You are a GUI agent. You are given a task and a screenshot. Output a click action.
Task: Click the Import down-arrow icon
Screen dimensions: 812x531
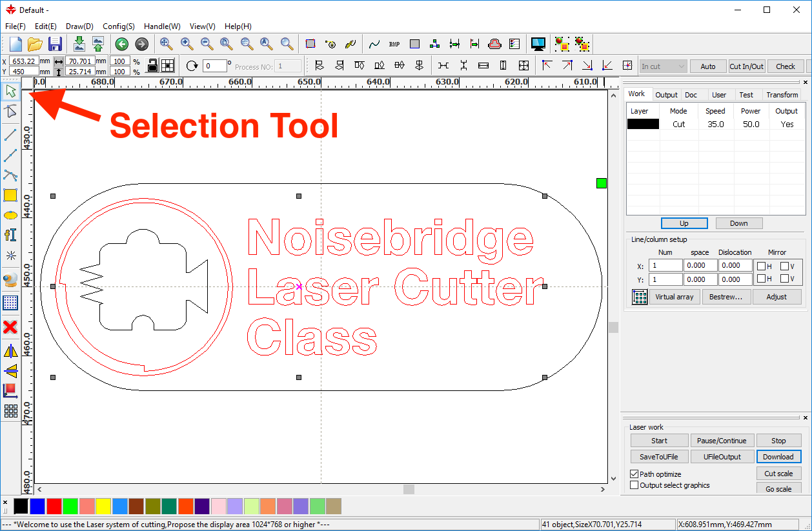[79, 44]
